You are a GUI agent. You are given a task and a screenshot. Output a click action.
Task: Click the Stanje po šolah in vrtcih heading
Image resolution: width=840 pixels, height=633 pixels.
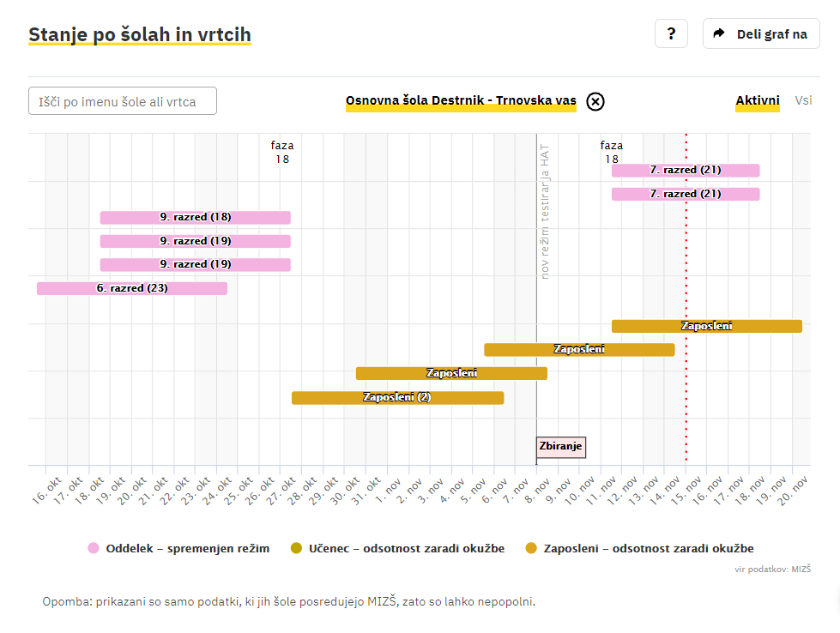click(x=140, y=35)
